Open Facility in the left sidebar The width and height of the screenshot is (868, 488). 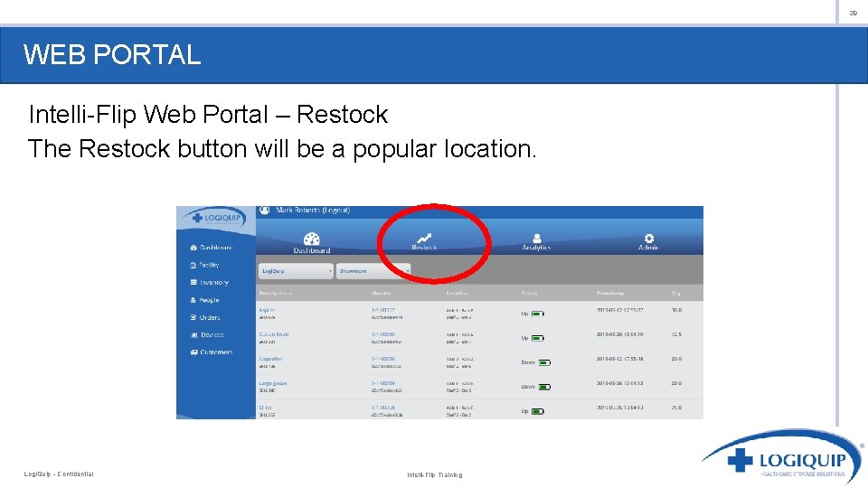pos(205,265)
